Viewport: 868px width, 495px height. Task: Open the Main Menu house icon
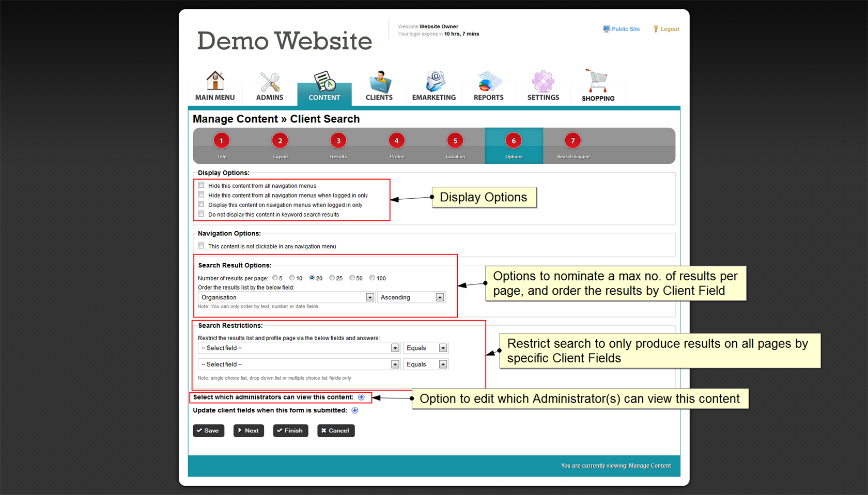[x=215, y=82]
